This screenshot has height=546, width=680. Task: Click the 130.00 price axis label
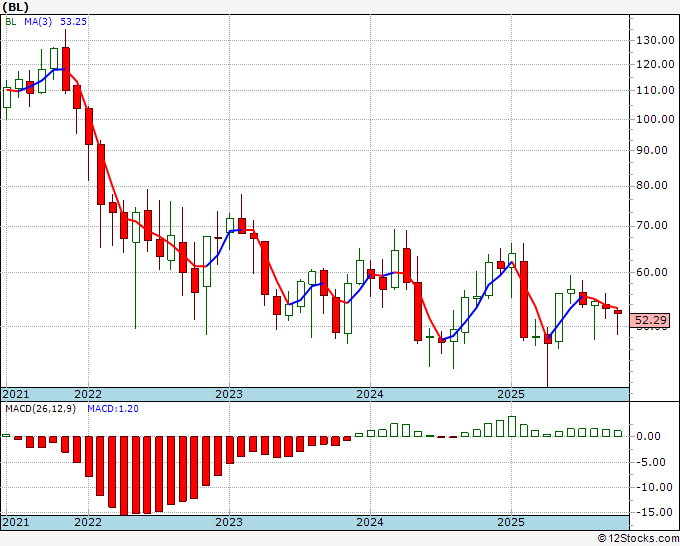tap(655, 40)
